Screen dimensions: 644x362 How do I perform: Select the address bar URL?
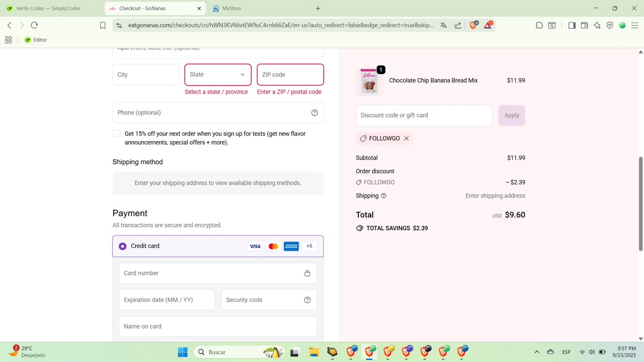click(281, 25)
